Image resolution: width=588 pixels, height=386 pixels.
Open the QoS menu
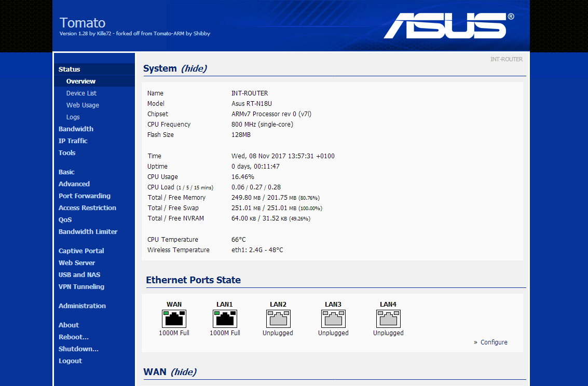tap(65, 220)
